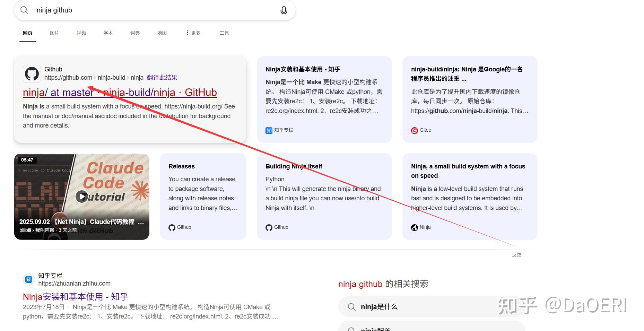Image resolution: width=644 pixels, height=331 pixels.
Task: Click the Github icon on Building Ninja itself card
Action: 269,227
